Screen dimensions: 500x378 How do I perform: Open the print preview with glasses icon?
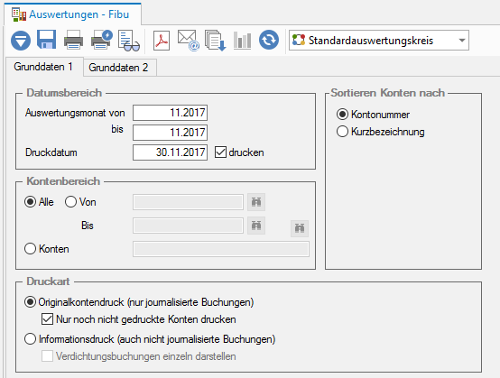tap(129, 41)
